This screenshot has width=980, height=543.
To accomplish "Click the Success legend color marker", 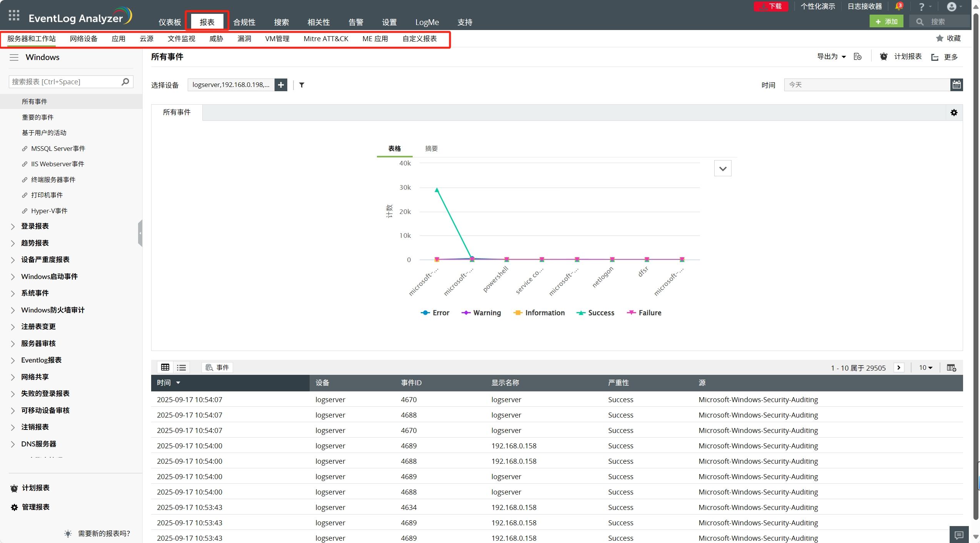I will 581,313.
